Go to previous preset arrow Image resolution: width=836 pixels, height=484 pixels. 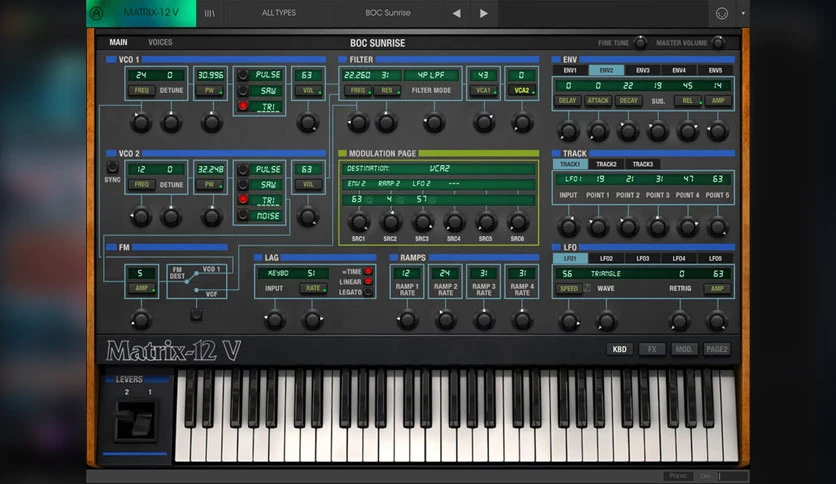456,13
